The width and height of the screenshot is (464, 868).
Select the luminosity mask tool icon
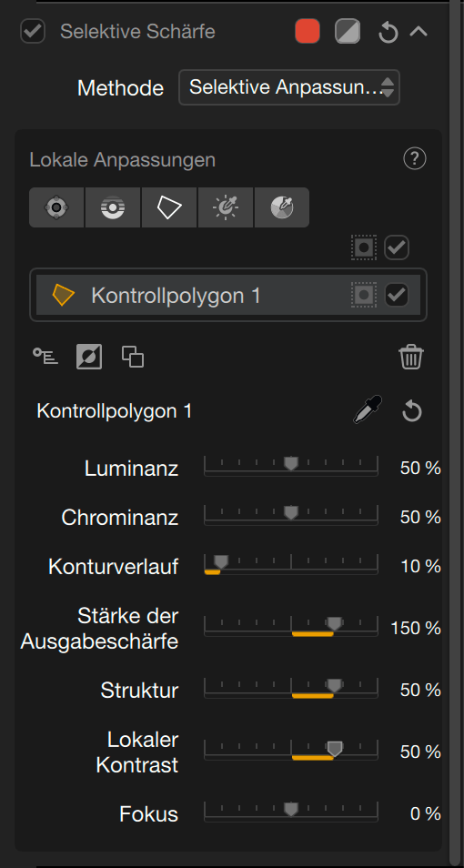click(226, 207)
